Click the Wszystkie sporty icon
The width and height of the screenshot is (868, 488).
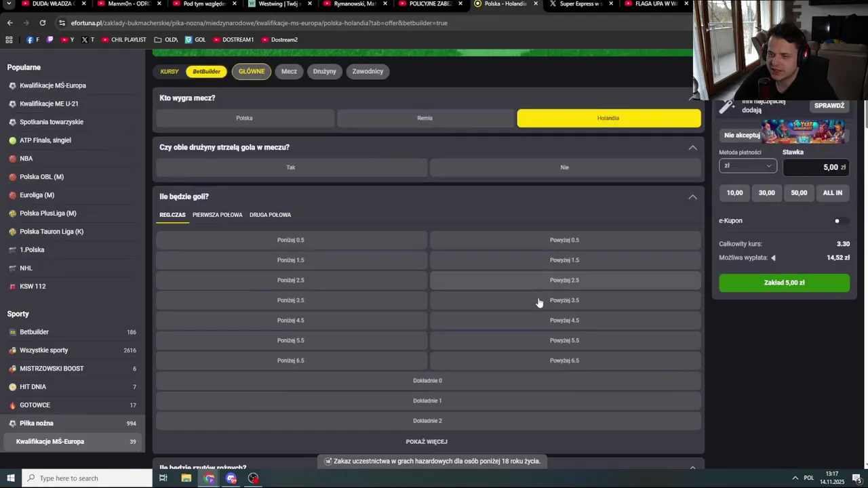click(12, 350)
